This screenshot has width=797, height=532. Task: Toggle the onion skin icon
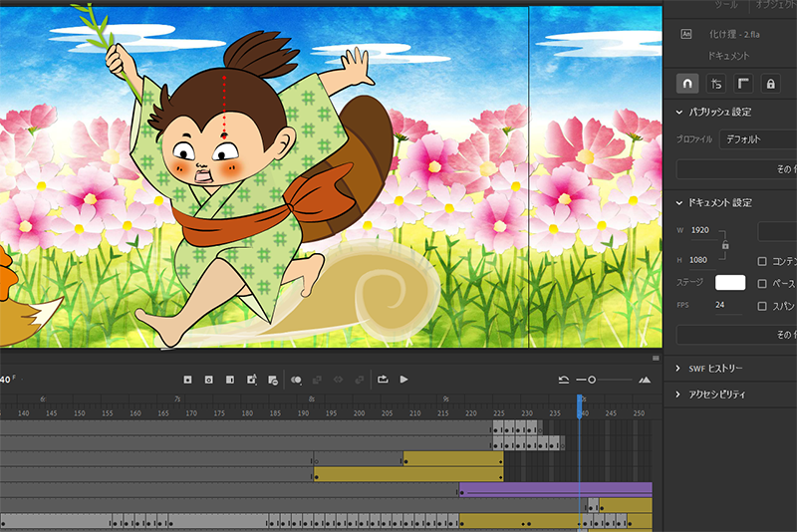(x=296, y=380)
